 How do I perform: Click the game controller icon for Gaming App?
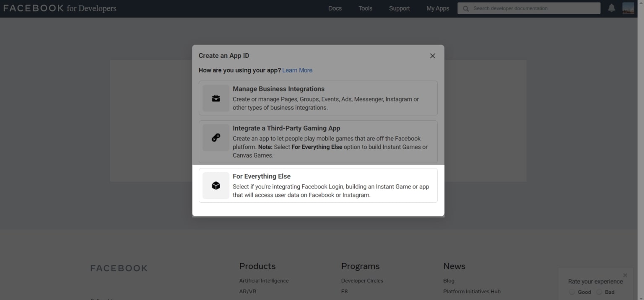click(216, 137)
